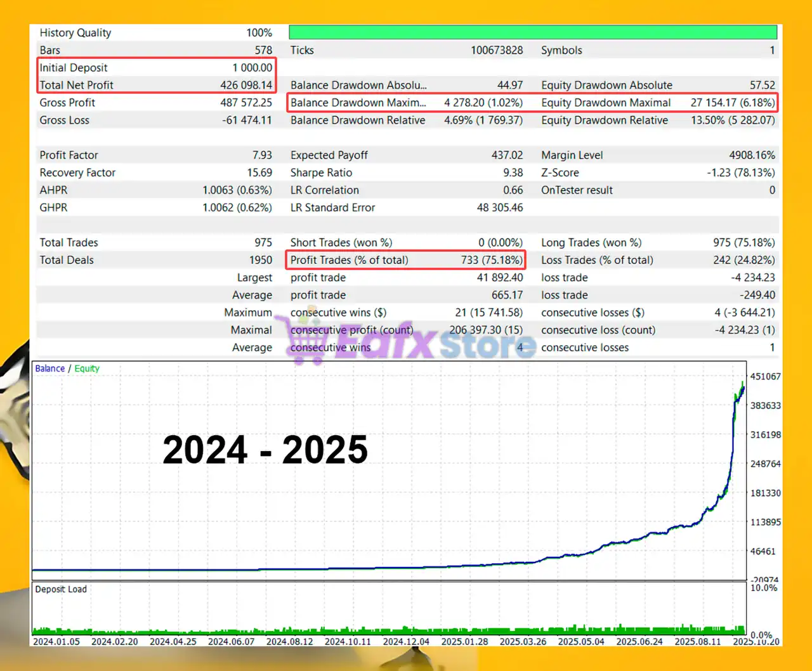Select the Deposit Load panel label
812x671 pixels.
pyautogui.click(x=61, y=589)
